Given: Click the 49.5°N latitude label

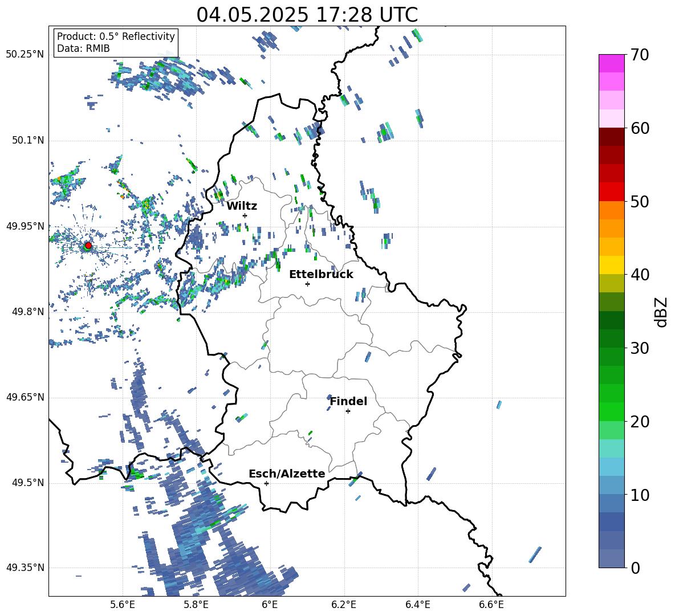Looking at the screenshot, I should (x=27, y=483).
